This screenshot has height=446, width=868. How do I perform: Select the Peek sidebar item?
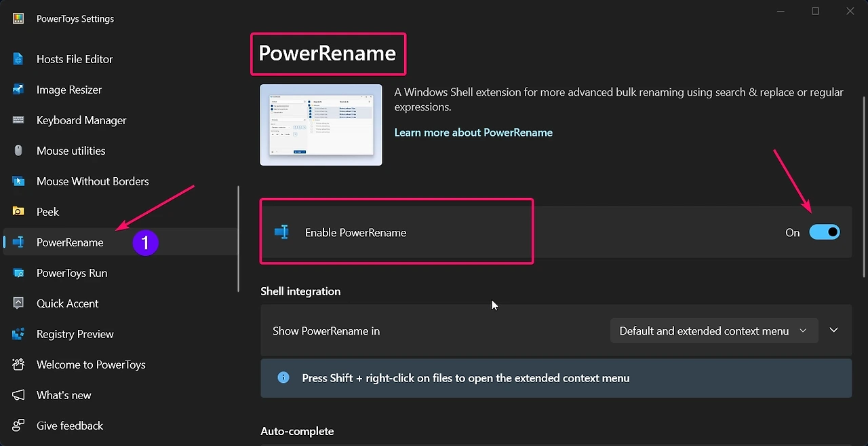tap(119, 212)
